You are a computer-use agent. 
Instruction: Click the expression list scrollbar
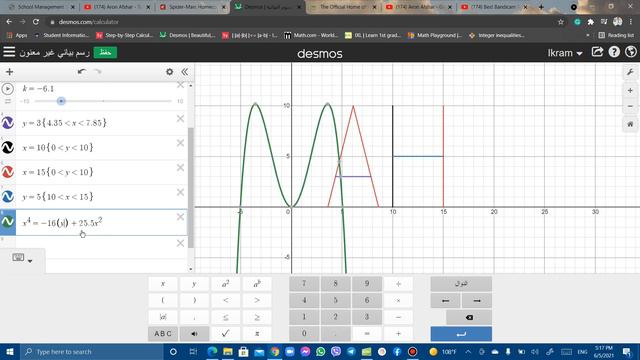(x=191, y=187)
